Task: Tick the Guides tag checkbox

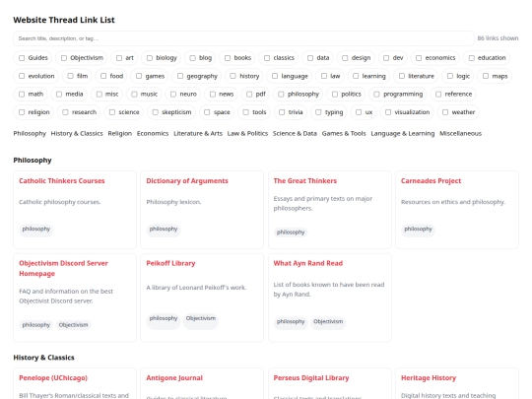Action: click(x=22, y=58)
